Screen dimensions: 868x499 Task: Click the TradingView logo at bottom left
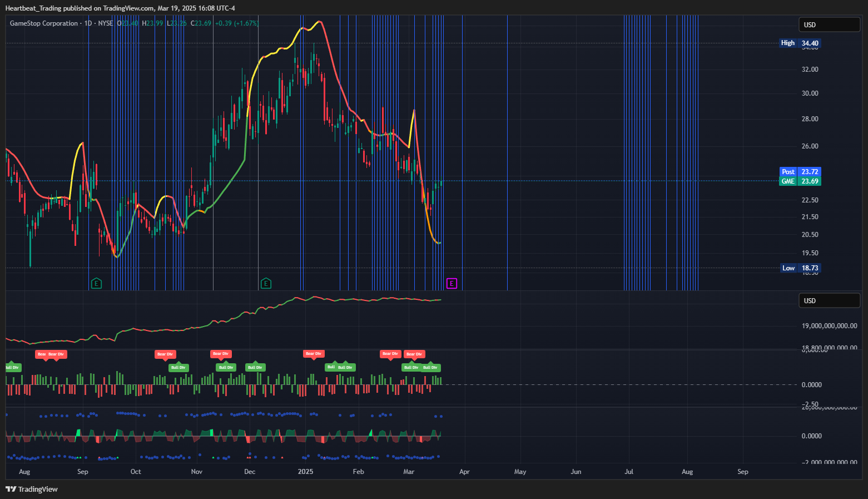pyautogui.click(x=32, y=489)
